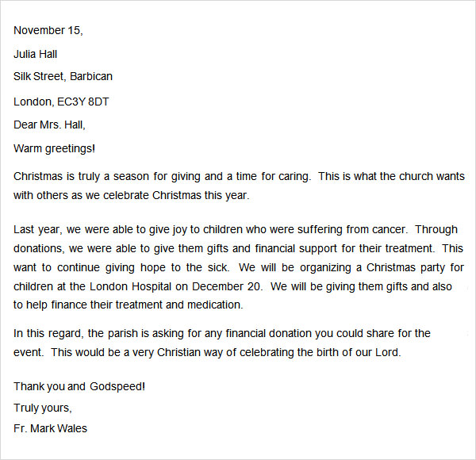476x460 pixels.
Task: Click the 'London, EC3Y 8DT' line
Action: point(62,101)
